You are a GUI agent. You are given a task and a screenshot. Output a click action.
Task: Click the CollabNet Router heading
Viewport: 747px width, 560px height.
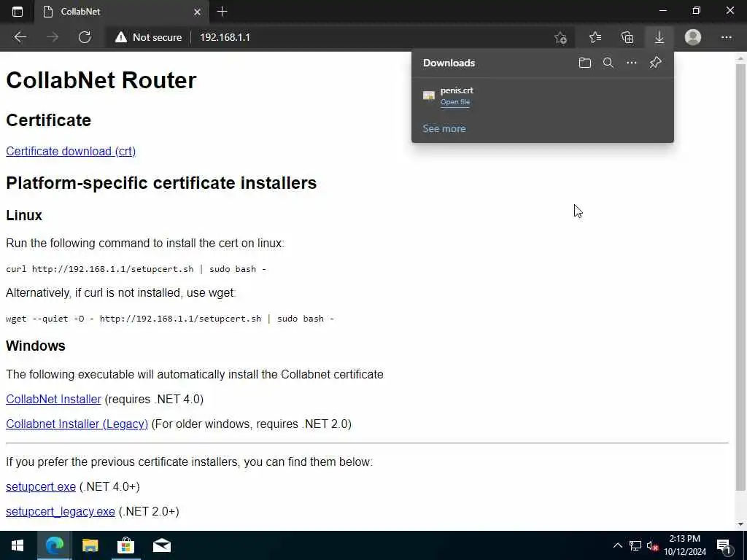(101, 80)
